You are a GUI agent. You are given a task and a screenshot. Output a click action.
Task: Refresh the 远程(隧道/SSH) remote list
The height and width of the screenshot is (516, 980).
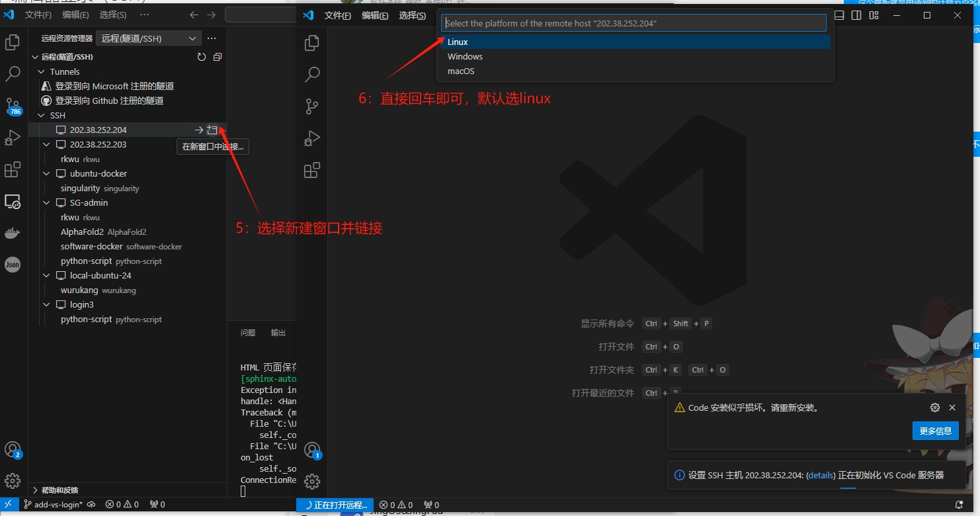(202, 57)
